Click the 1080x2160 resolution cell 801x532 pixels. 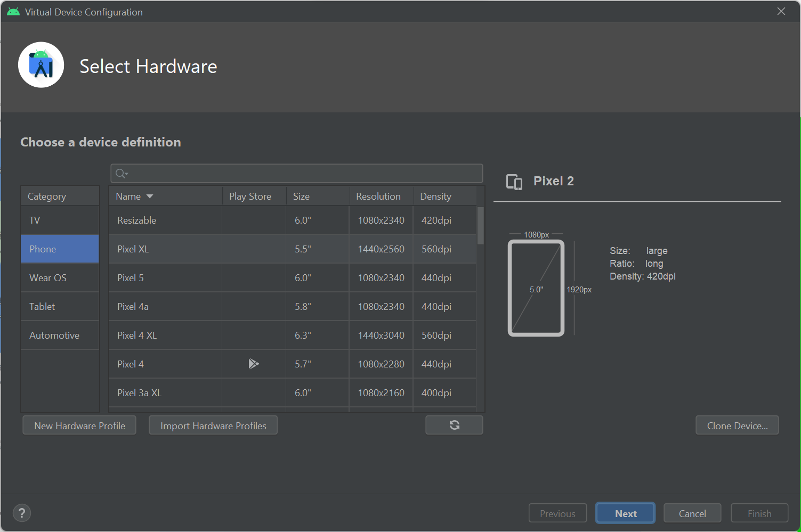click(x=381, y=392)
